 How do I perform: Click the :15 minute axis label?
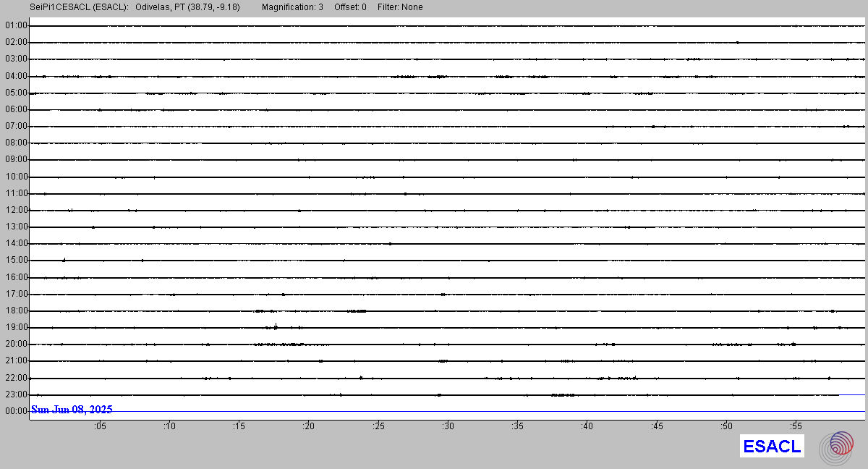click(x=239, y=426)
